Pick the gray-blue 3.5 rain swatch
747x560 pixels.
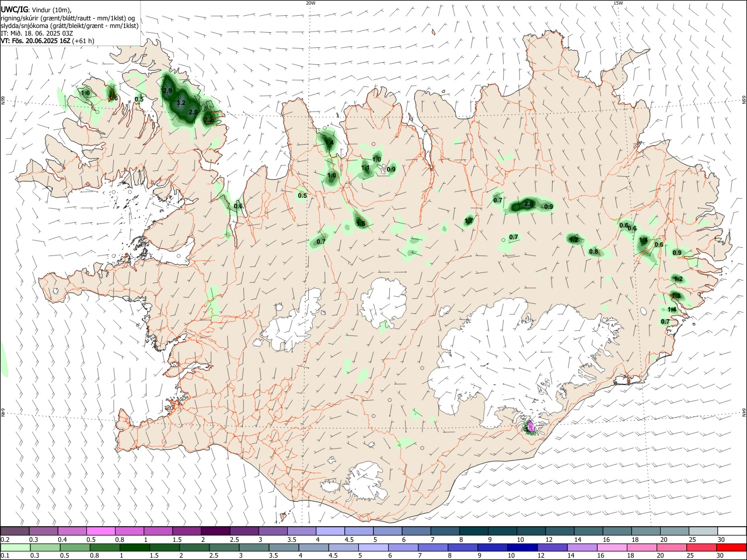pos(283,547)
